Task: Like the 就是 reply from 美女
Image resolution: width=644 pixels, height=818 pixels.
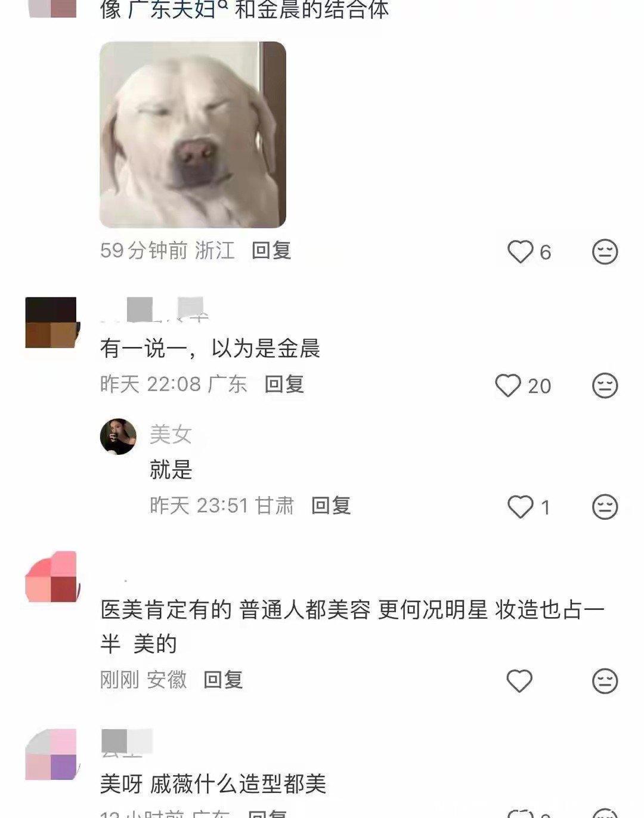Action: [520, 507]
